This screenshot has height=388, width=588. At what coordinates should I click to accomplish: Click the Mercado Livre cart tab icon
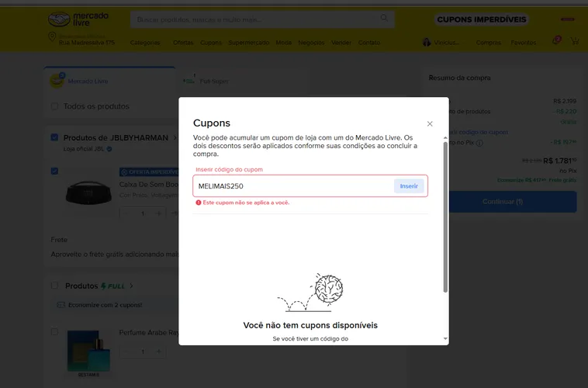click(57, 80)
